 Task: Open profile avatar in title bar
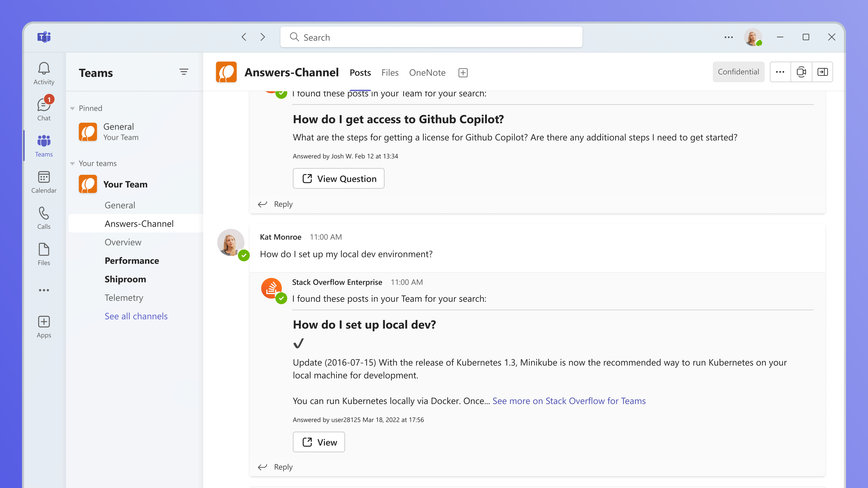753,37
